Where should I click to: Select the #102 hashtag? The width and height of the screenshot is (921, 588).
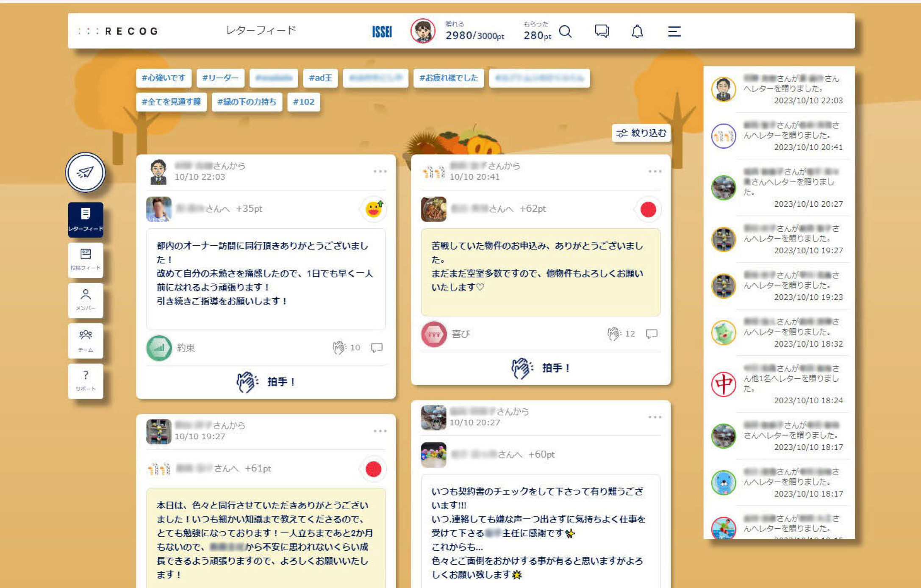[304, 102]
